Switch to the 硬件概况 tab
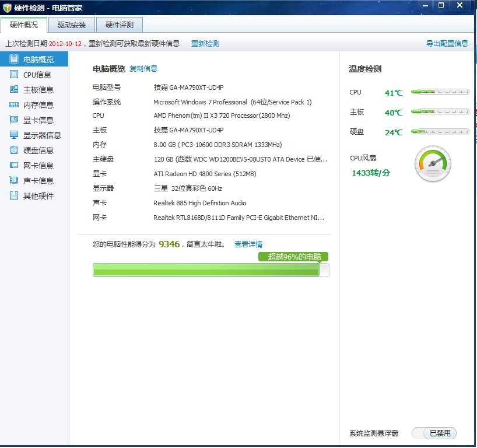The height and width of the screenshot is (448, 477). 24,24
